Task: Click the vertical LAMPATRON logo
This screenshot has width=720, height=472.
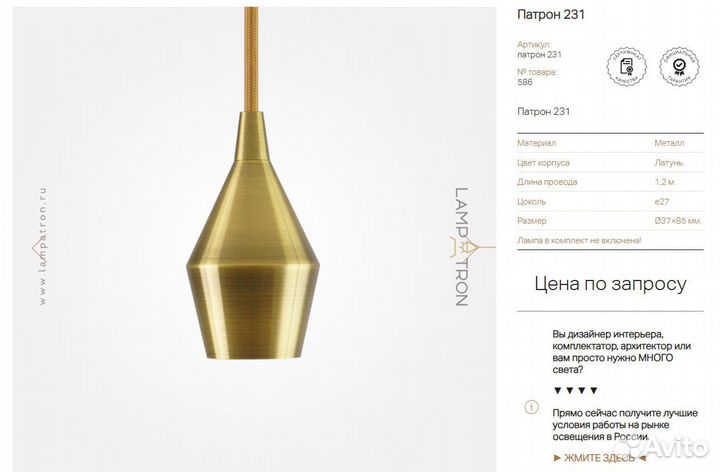Action: click(462, 247)
